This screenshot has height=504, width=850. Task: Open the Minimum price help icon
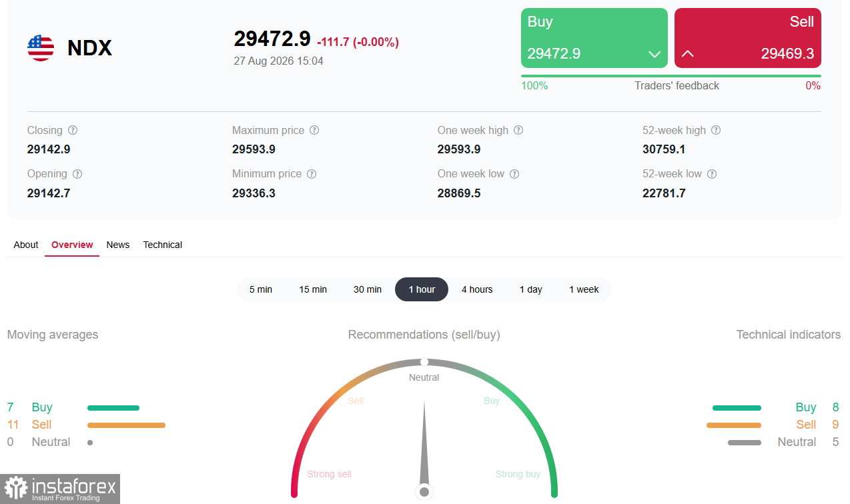(312, 174)
